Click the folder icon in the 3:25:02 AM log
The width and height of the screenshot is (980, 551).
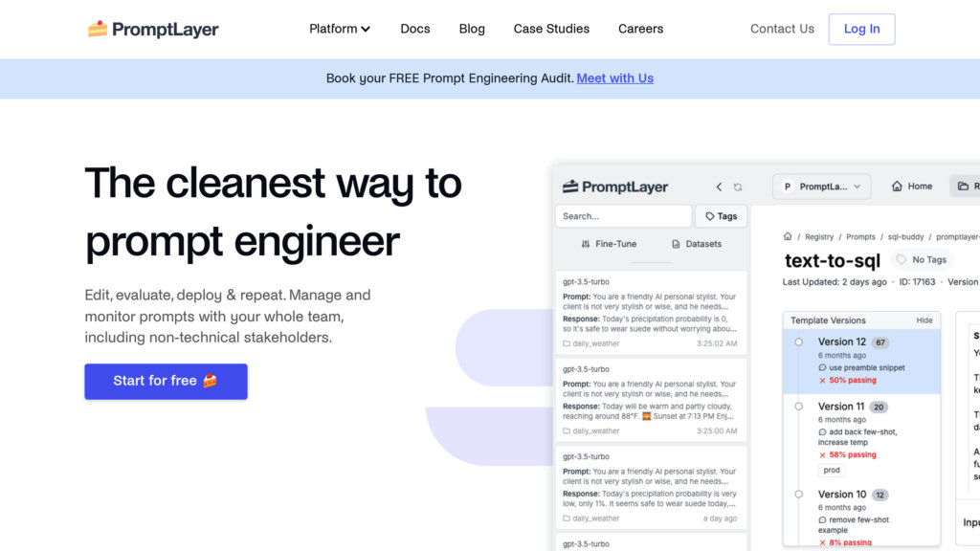[567, 343]
